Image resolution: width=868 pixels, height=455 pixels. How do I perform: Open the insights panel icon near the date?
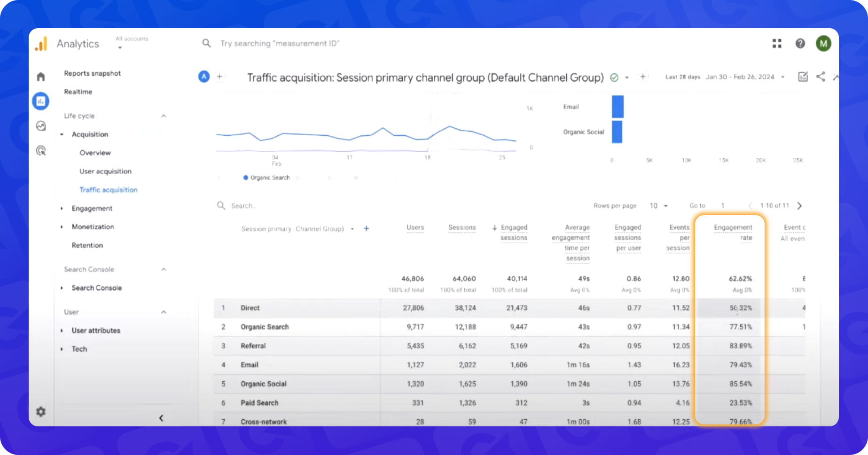[803, 77]
